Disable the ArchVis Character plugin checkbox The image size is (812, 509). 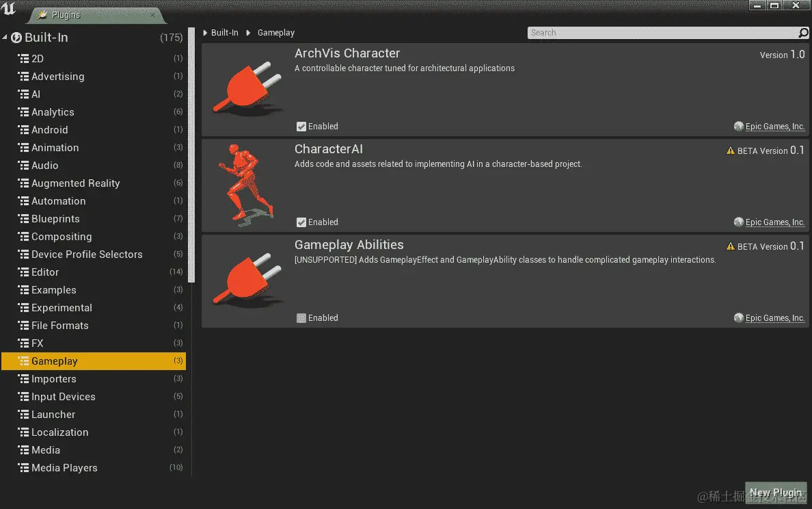coord(301,127)
